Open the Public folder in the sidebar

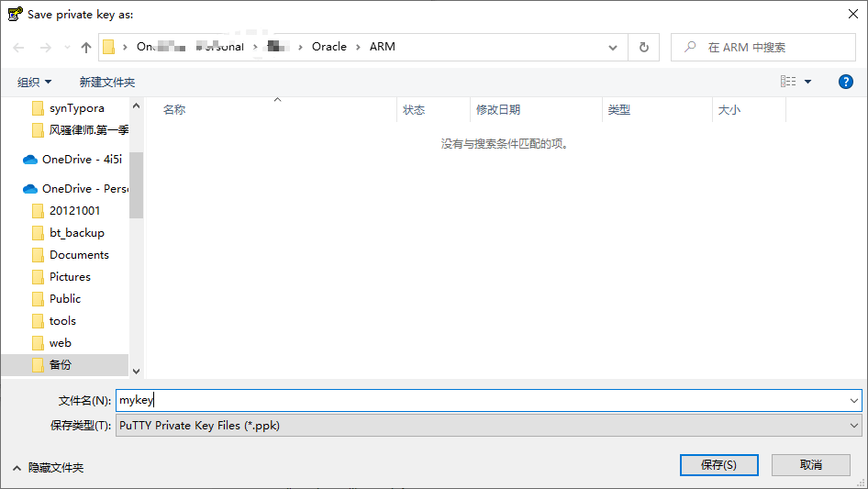pos(65,299)
